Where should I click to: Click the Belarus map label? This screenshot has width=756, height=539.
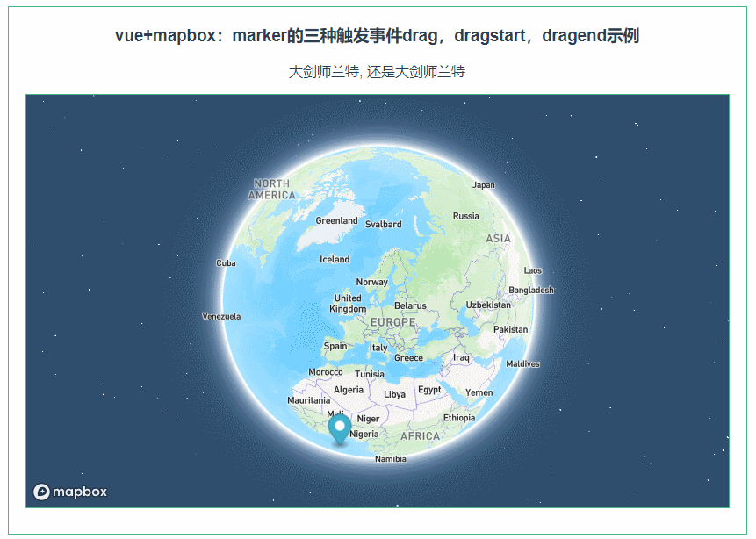[x=410, y=306]
